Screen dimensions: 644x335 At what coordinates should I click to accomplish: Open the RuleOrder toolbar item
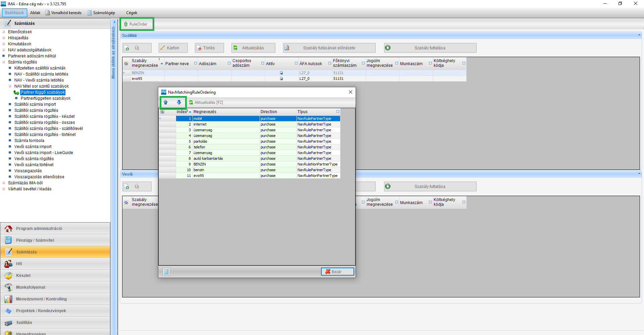136,24
